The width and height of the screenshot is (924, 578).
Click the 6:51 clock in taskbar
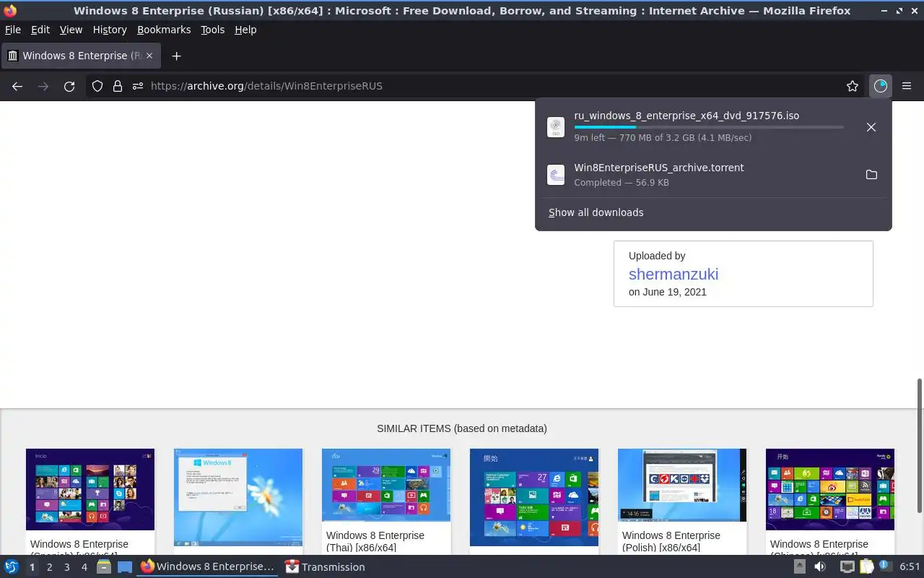coord(910,567)
